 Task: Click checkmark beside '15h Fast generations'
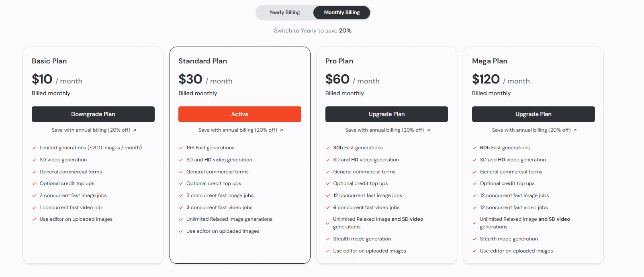pyautogui.click(x=181, y=148)
